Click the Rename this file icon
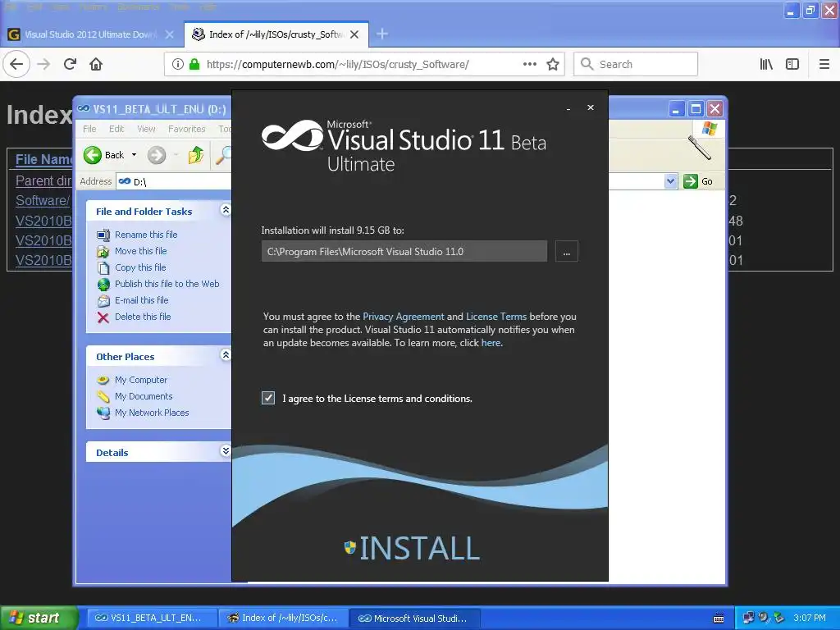840x630 pixels. (x=103, y=235)
